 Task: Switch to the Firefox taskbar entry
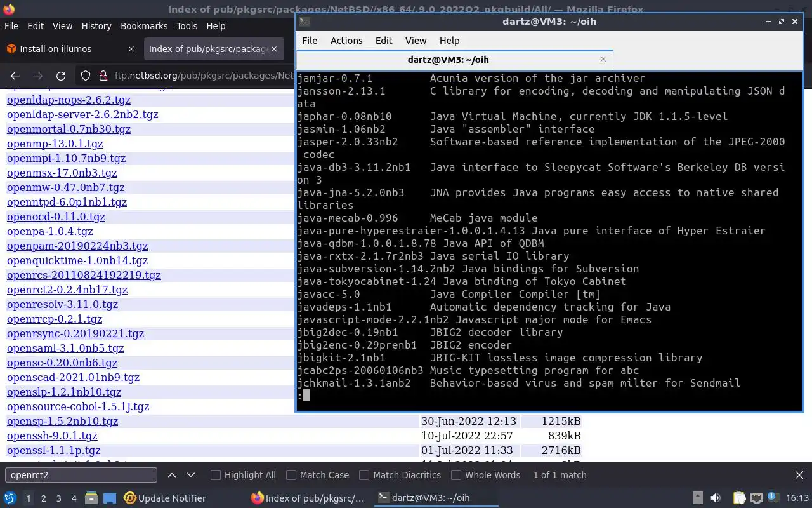tap(308, 498)
